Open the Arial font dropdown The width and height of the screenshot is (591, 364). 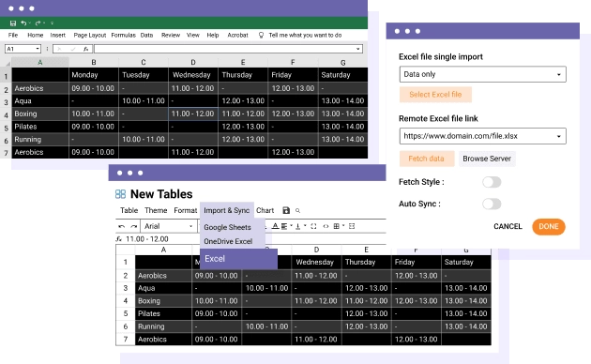tap(168, 226)
